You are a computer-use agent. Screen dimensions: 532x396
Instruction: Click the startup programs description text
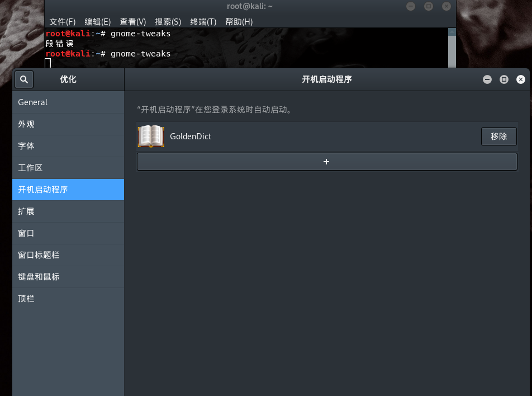click(x=214, y=110)
